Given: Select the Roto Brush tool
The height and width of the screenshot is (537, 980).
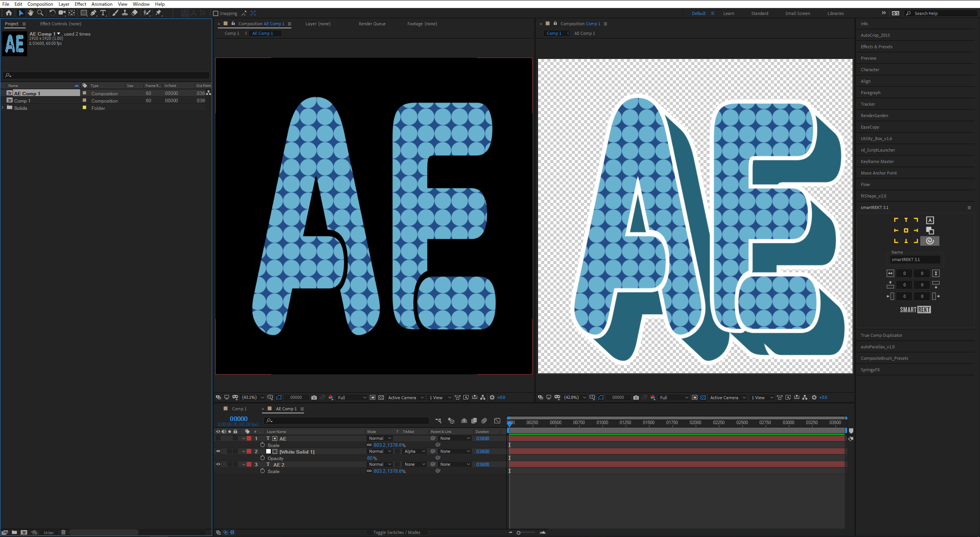Looking at the screenshot, I should pyautogui.click(x=147, y=13).
